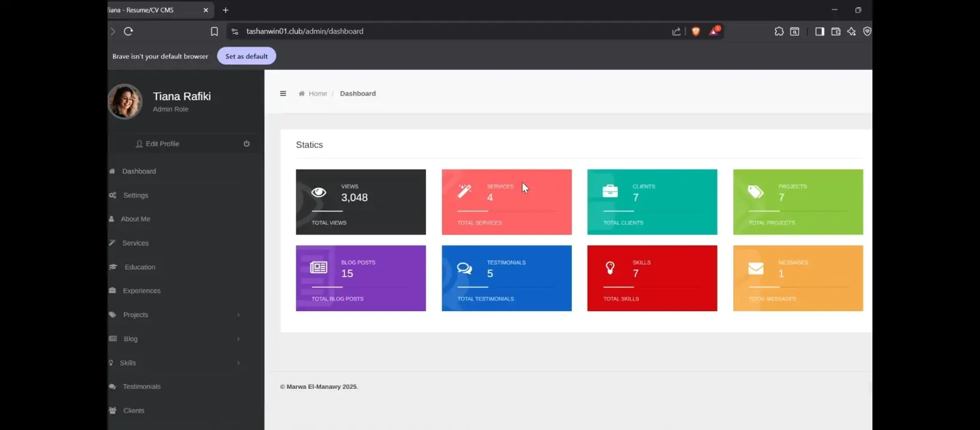This screenshot has height=430, width=980.
Task: Reload the page with browser refresh icon
Action: 128,31
